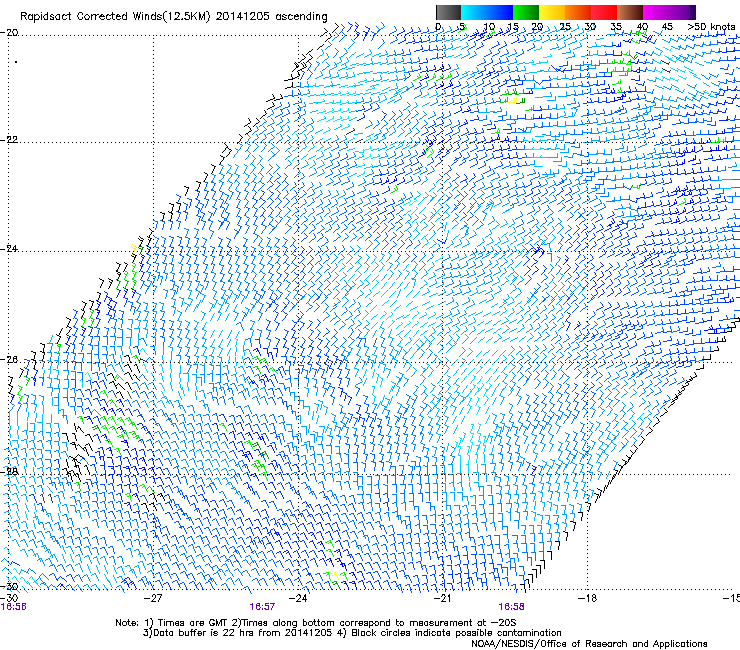Click the blue 10-15 knots legend color
Screen dimensions: 740x650
[x=500, y=12]
